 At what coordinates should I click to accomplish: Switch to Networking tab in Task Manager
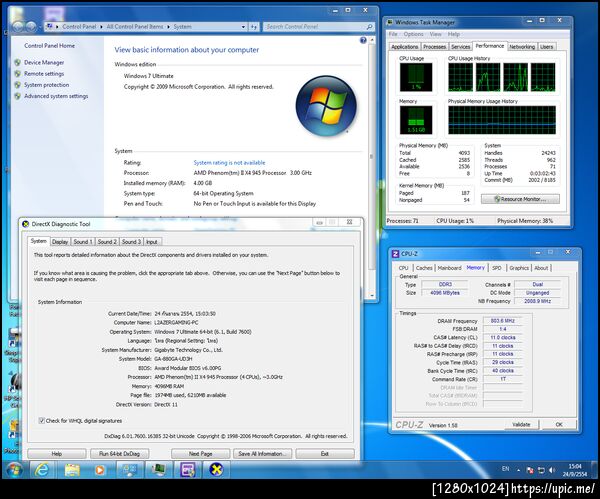coord(522,47)
